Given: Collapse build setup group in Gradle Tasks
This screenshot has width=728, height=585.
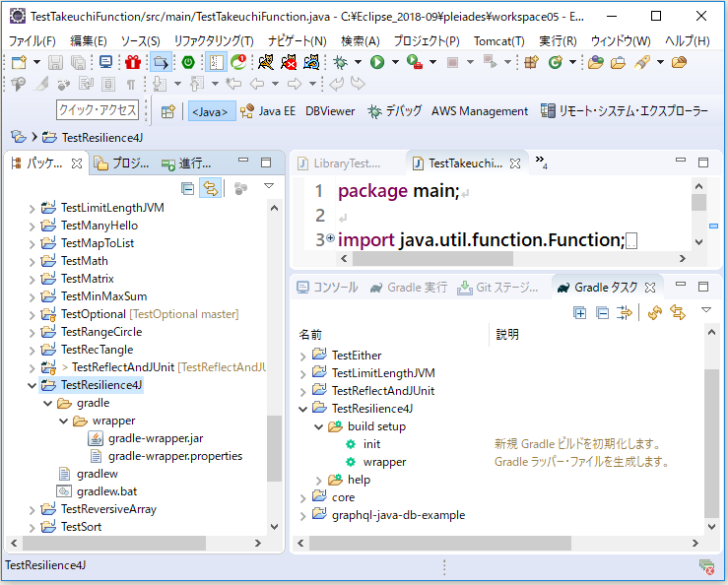Looking at the screenshot, I should pos(318,426).
